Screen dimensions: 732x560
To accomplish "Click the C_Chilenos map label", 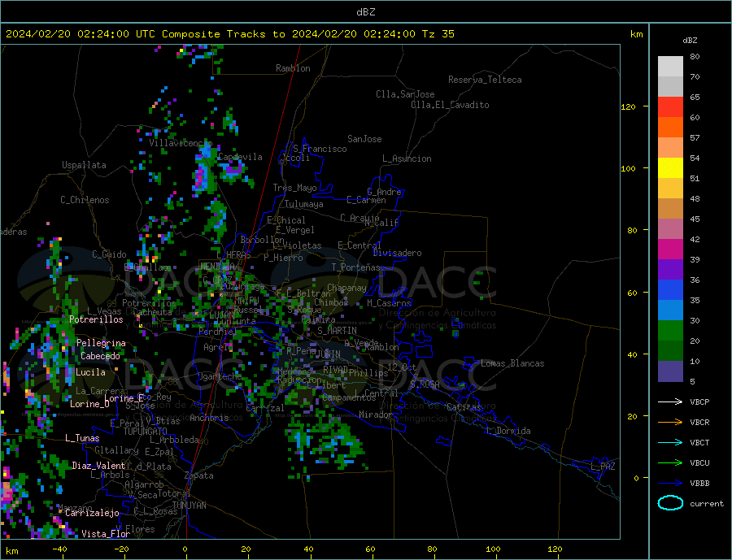I will tap(85, 200).
